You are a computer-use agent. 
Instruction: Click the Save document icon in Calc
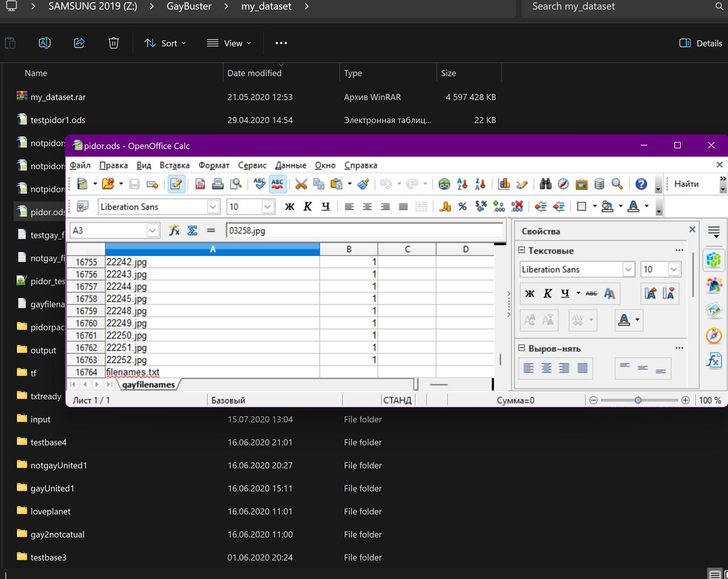[135, 184]
